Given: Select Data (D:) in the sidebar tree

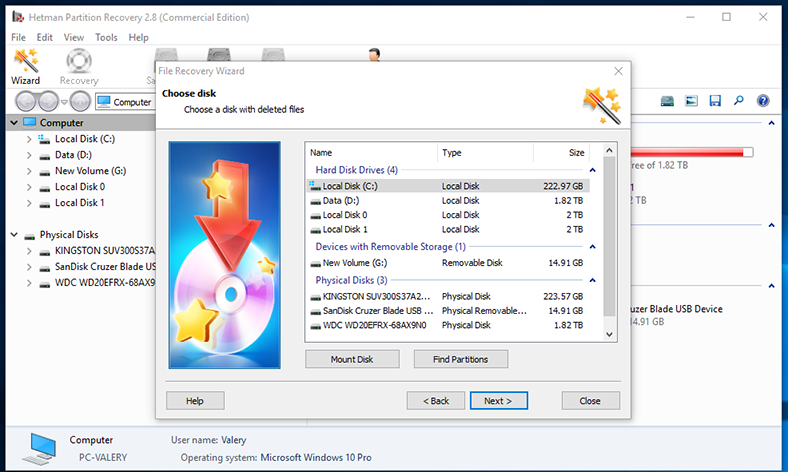Looking at the screenshot, I should pyautogui.click(x=73, y=155).
